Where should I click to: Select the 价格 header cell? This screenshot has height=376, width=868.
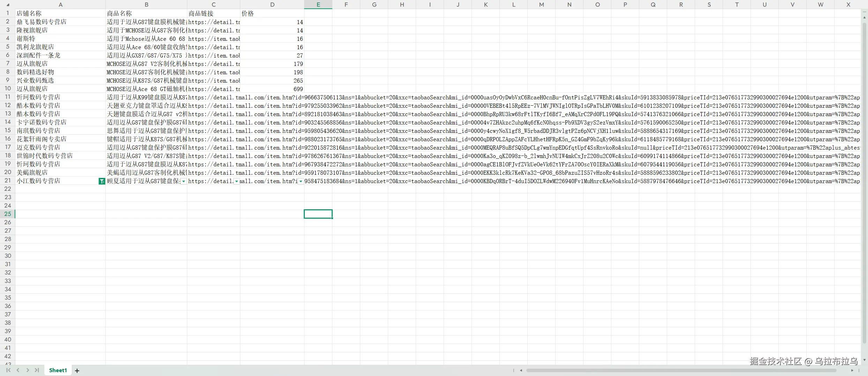tap(272, 13)
